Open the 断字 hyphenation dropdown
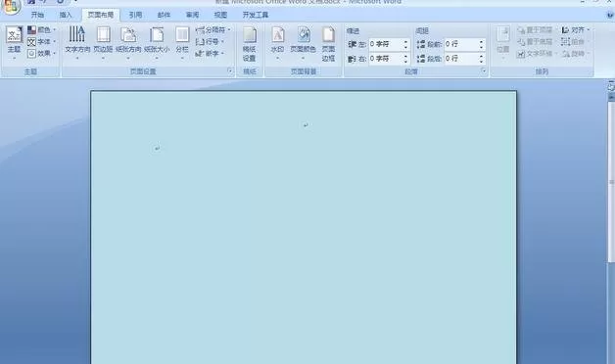This screenshot has height=364, width=615. [x=210, y=53]
